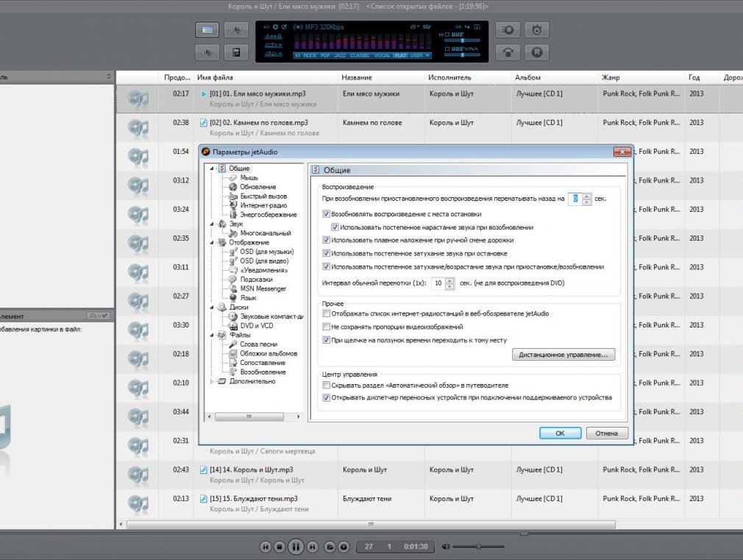Click the media center view icon button
This screenshot has height=560, width=743.
coord(207,30)
